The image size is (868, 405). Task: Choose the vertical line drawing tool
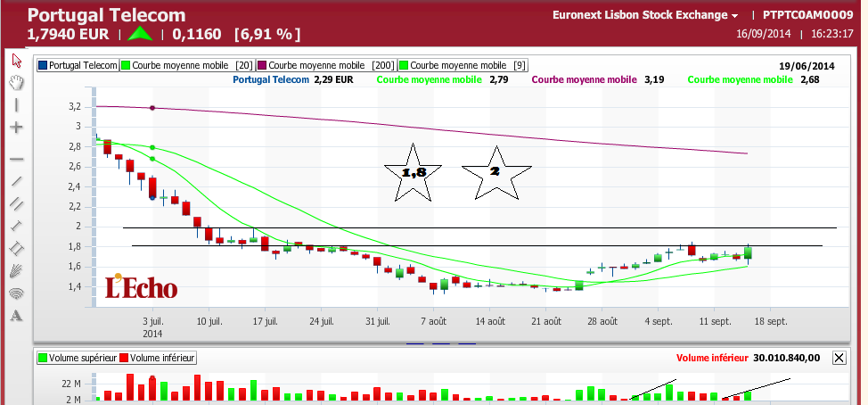[x=17, y=105]
